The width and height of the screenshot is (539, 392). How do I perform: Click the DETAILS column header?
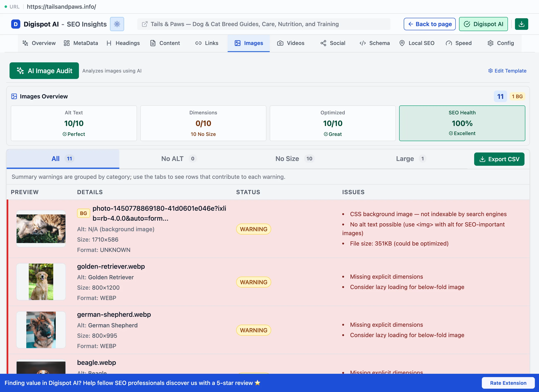pos(90,192)
